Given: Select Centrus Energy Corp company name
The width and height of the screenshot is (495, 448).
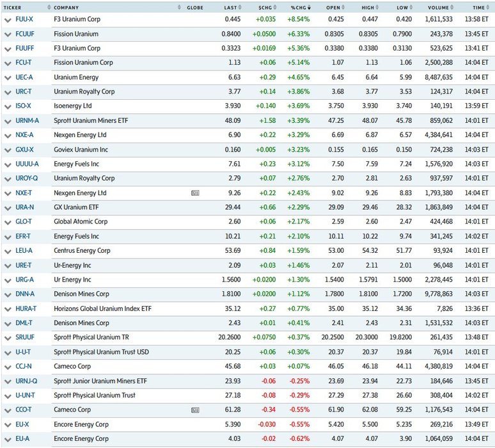Looking at the screenshot, I should pos(82,250).
